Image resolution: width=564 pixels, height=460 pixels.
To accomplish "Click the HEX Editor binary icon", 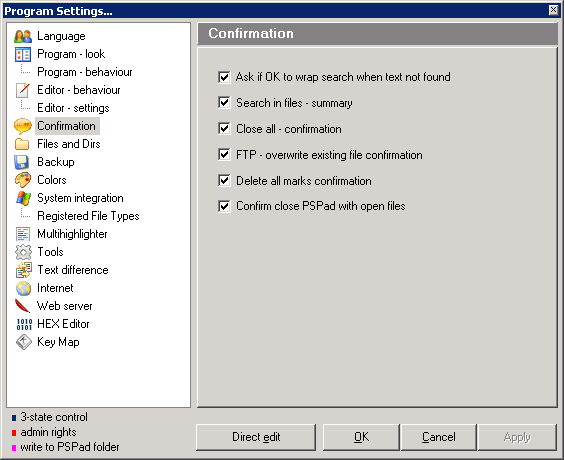I will point(24,324).
